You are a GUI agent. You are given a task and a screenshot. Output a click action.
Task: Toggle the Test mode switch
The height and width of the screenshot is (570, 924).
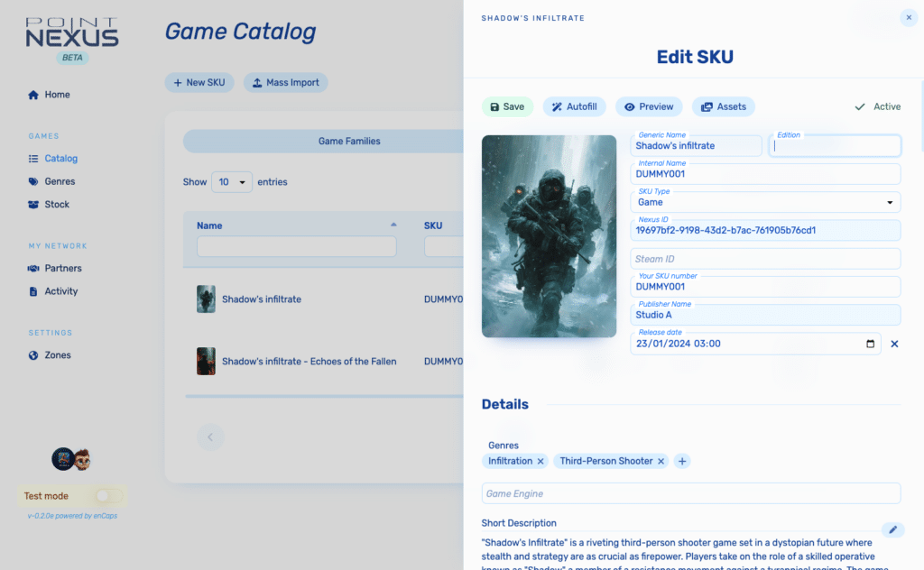click(x=107, y=496)
